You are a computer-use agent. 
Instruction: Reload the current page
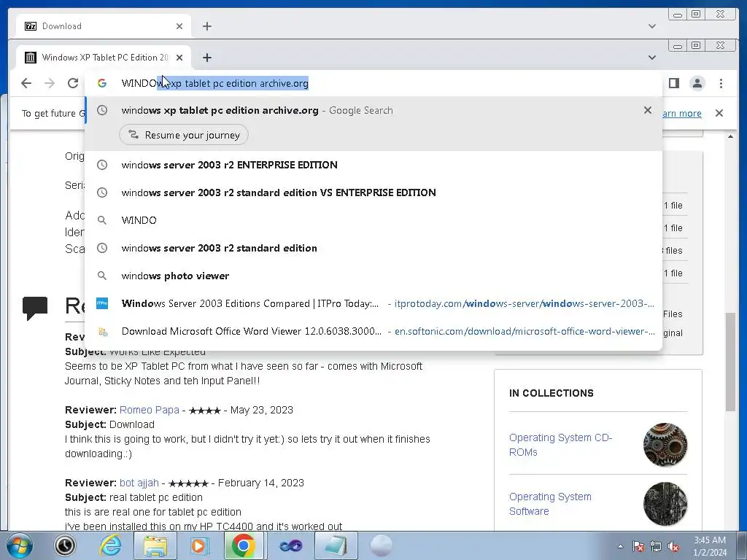pyautogui.click(x=73, y=83)
